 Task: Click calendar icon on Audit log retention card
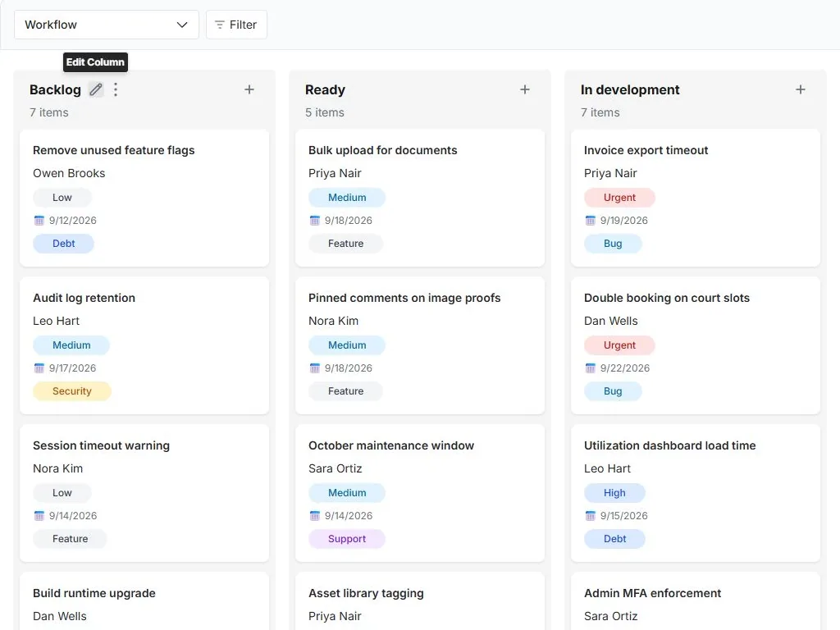39,368
